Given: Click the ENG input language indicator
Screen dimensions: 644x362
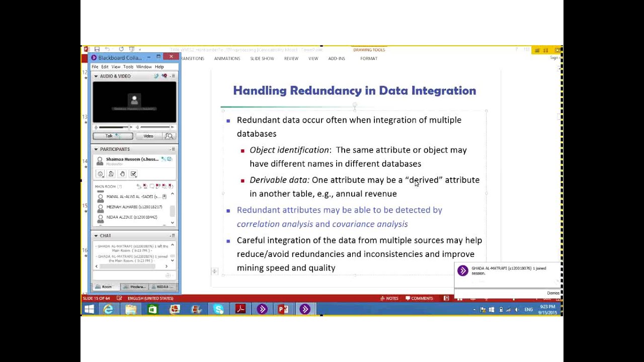Looking at the screenshot, I should pyautogui.click(x=529, y=310).
